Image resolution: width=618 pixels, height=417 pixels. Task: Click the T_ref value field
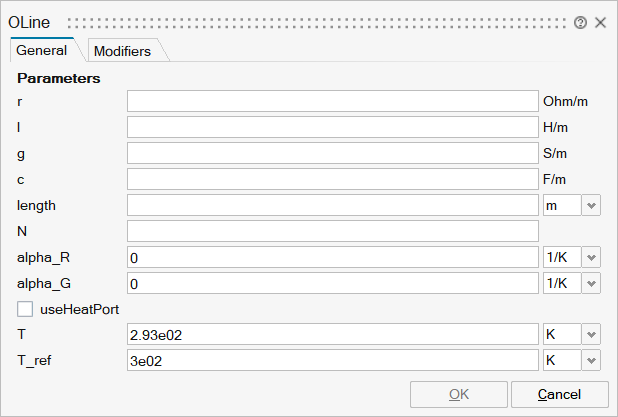tap(333, 360)
